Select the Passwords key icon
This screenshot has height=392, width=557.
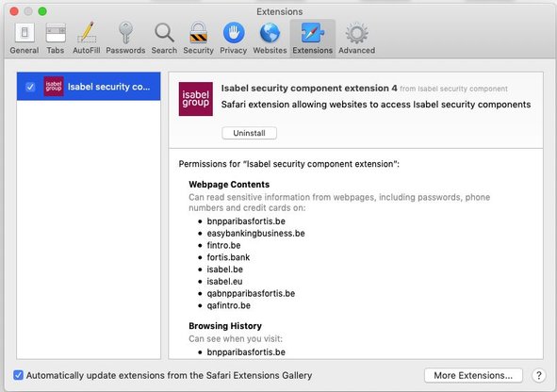pos(125,39)
